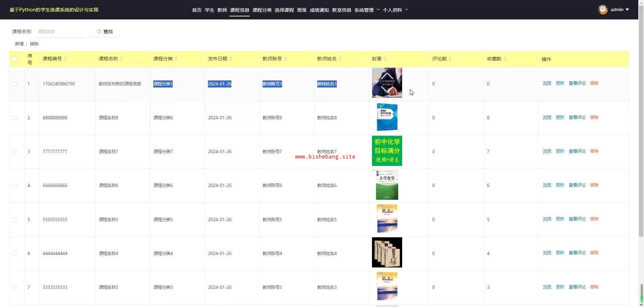Sort by 课程分类 column arrows

click(x=176, y=59)
